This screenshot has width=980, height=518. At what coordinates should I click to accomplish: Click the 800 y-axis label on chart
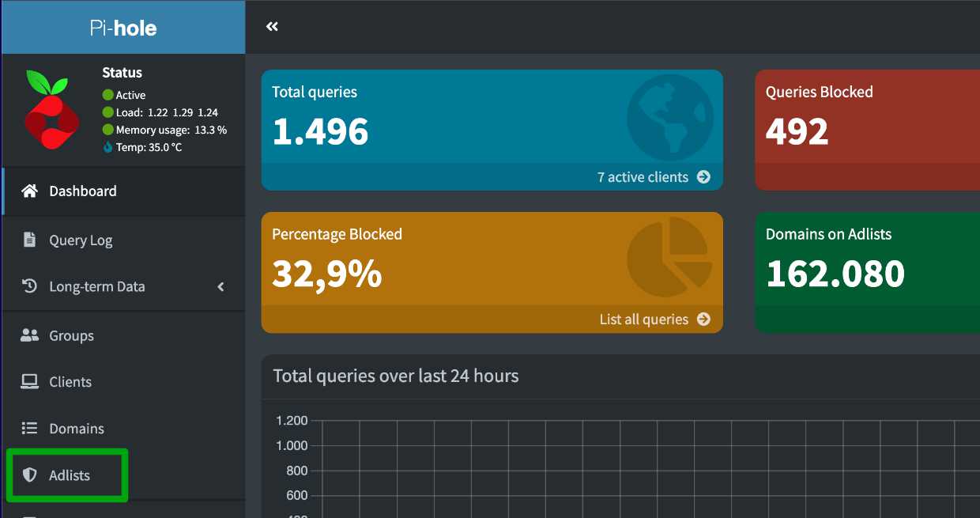click(x=297, y=471)
